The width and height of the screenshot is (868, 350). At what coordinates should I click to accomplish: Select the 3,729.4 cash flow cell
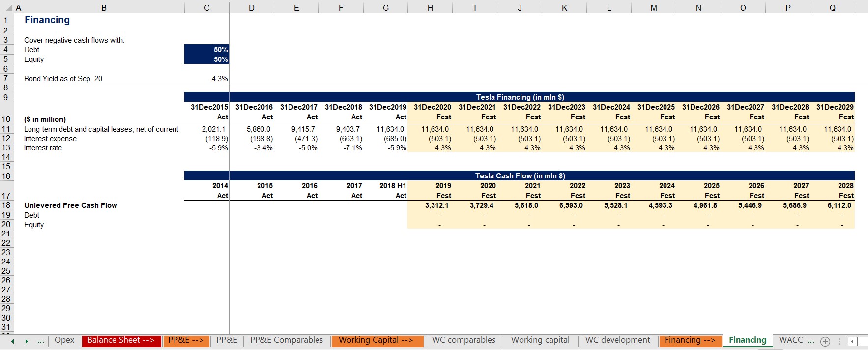tap(475, 205)
